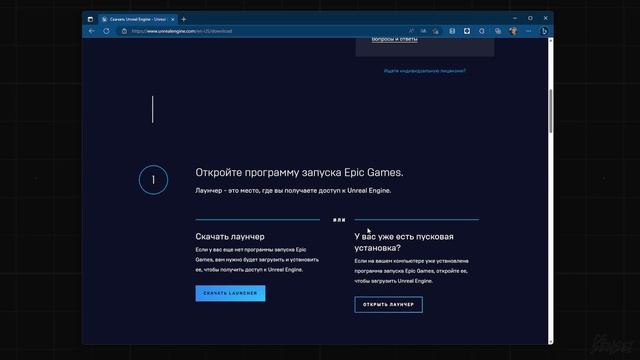
Task: Open the Collections icon
Action: tap(498, 31)
